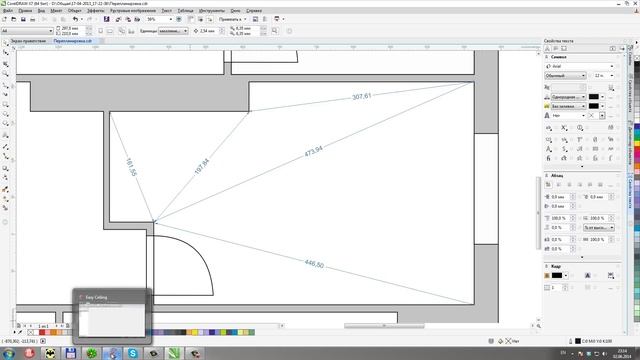The height and width of the screenshot is (360, 640).
Task: Open the Обычный font style dropdown
Action: 565,76
